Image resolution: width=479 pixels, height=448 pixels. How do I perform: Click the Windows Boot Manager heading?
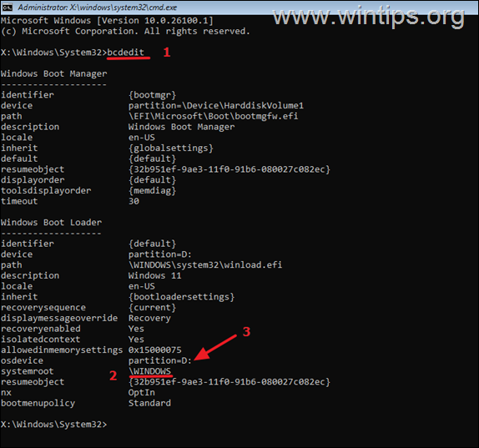click(54, 73)
